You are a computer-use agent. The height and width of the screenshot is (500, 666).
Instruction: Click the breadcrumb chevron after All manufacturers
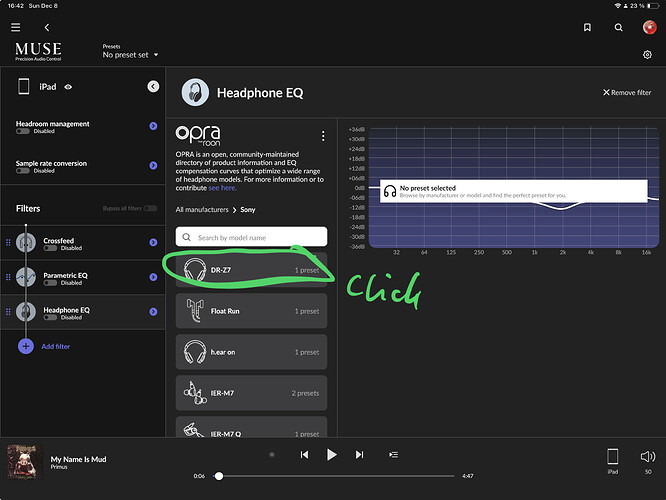coord(234,210)
